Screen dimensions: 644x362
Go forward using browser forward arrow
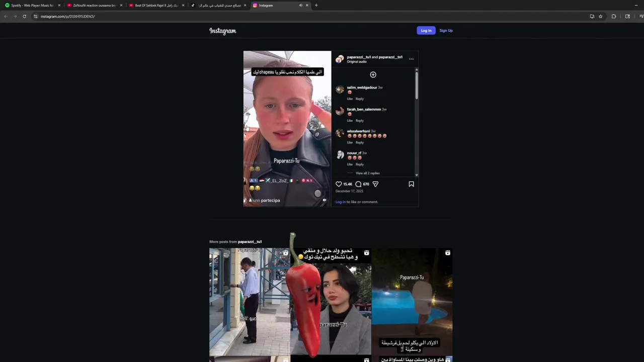pyautogui.click(x=15, y=16)
